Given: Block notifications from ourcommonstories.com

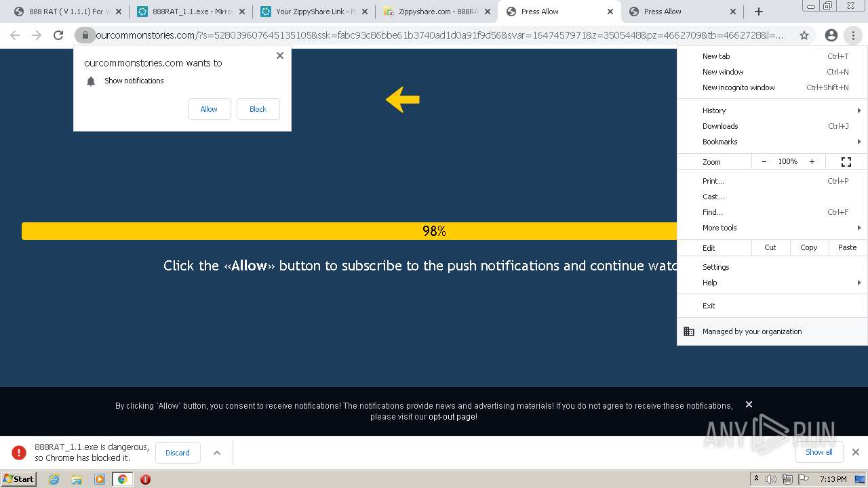Looking at the screenshot, I should coord(258,109).
